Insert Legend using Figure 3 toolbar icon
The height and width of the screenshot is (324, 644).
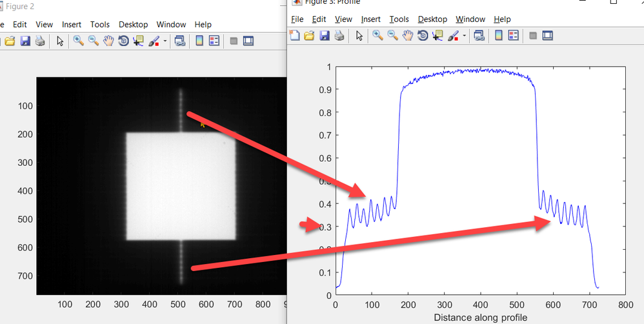514,35
